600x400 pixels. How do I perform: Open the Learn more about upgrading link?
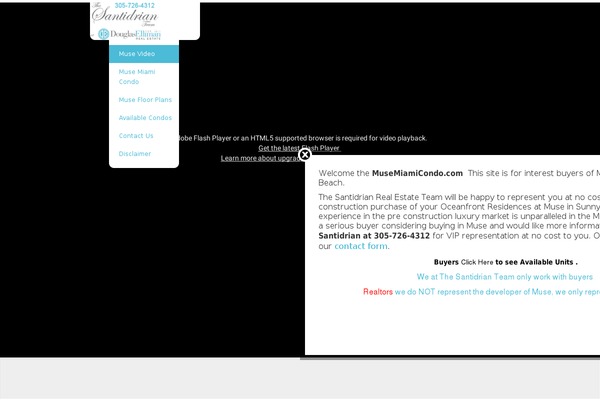click(260, 158)
